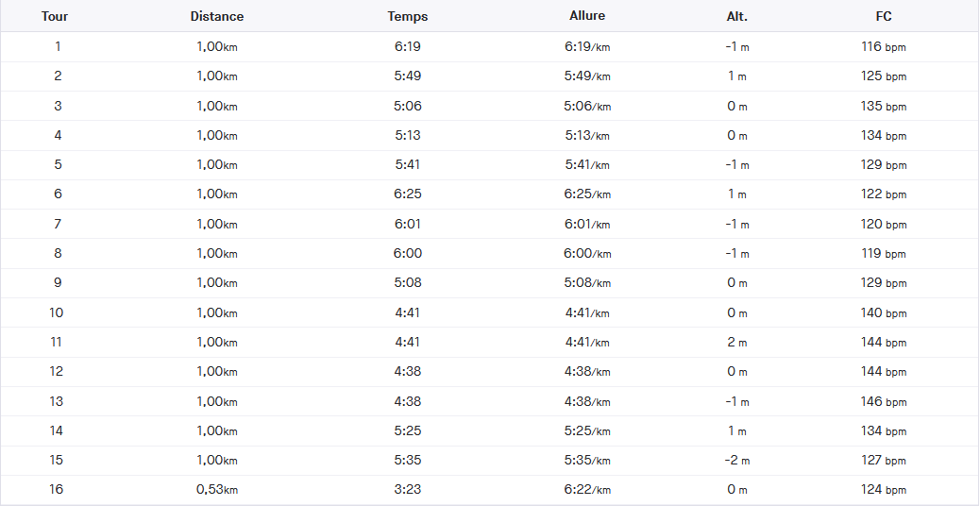Click the Tour column header
980x506 pixels.
(55, 16)
